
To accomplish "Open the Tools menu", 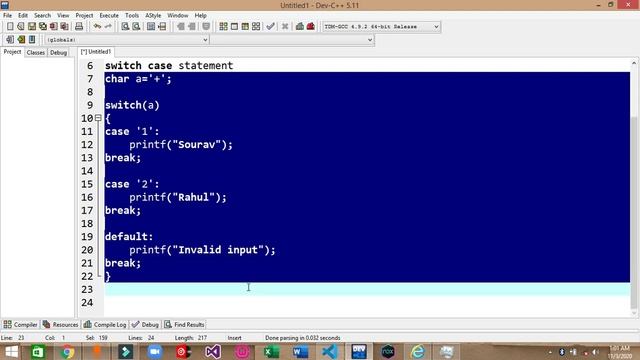I will [x=132, y=16].
